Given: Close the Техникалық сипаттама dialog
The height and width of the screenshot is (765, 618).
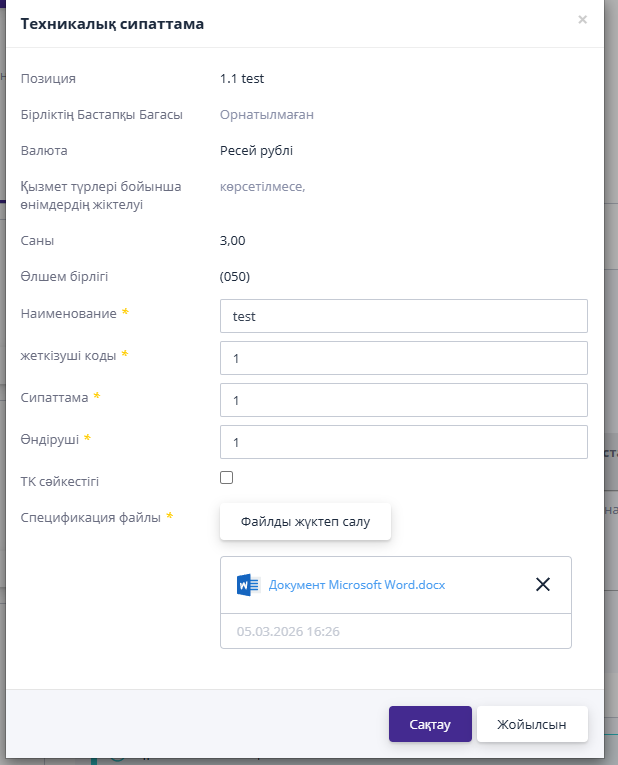Looking at the screenshot, I should pyautogui.click(x=583, y=19).
